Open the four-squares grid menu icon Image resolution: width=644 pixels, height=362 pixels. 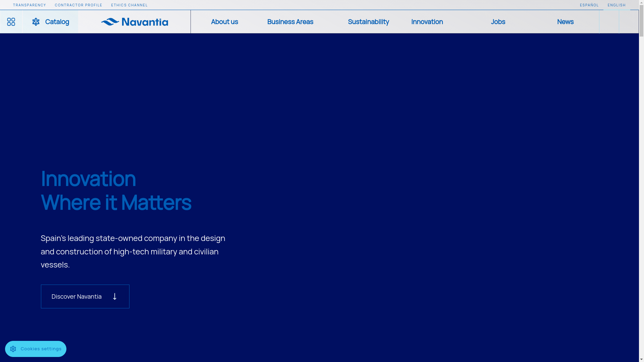coord(11,22)
